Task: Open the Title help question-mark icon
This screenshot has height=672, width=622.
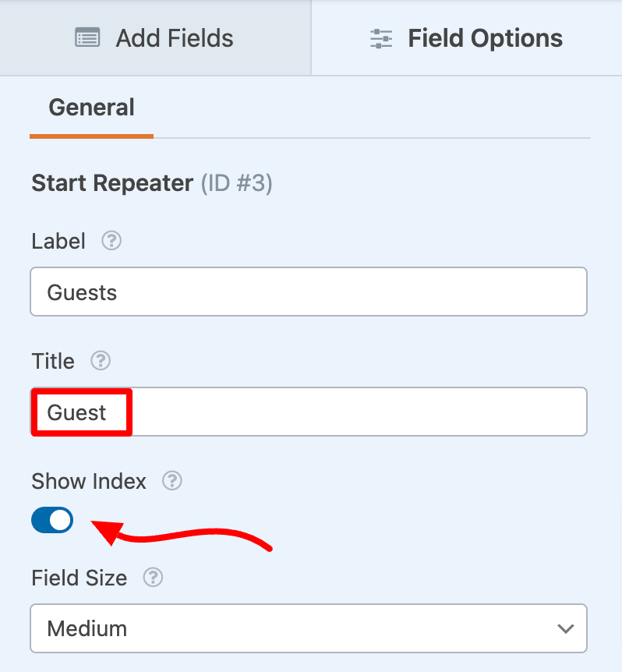Action: point(101,361)
